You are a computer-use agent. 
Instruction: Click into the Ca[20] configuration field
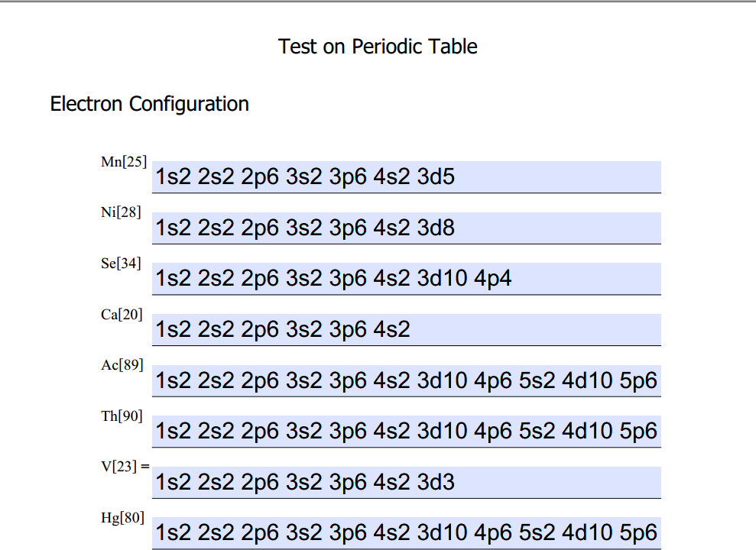coord(407,329)
